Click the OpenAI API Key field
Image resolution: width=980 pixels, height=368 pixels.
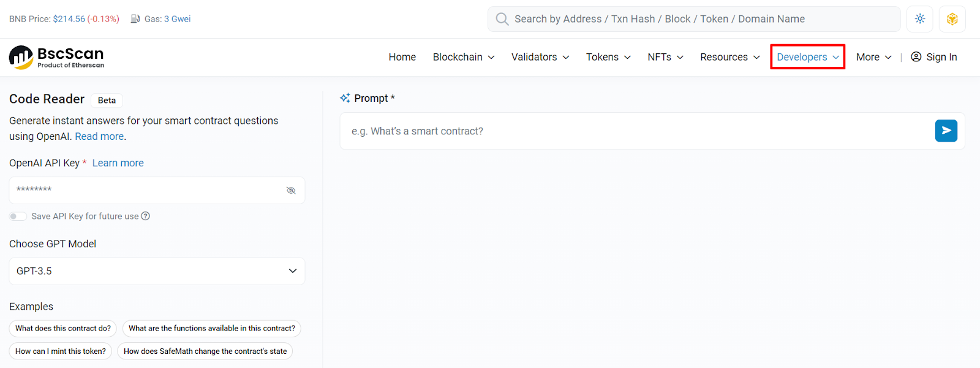pos(147,190)
